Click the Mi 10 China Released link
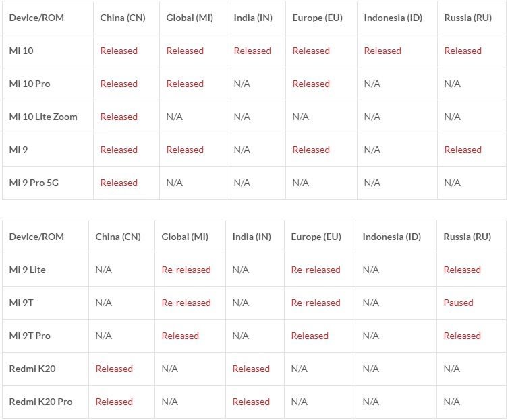The height and width of the screenshot is (420, 510). (x=119, y=51)
